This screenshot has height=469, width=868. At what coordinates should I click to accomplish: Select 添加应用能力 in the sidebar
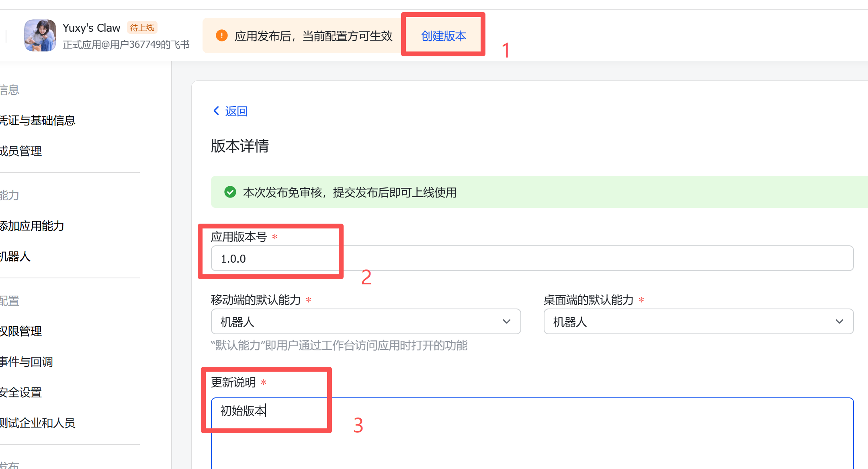(32, 226)
